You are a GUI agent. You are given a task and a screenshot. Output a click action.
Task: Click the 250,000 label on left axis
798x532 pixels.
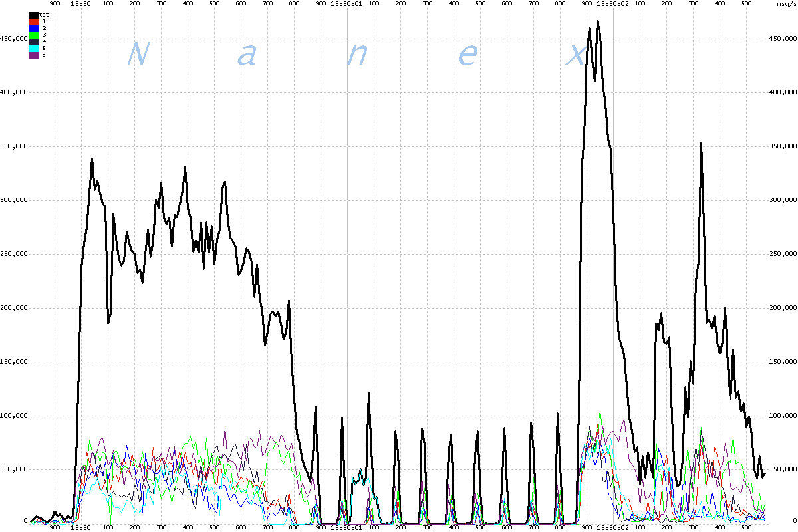tap(15, 254)
